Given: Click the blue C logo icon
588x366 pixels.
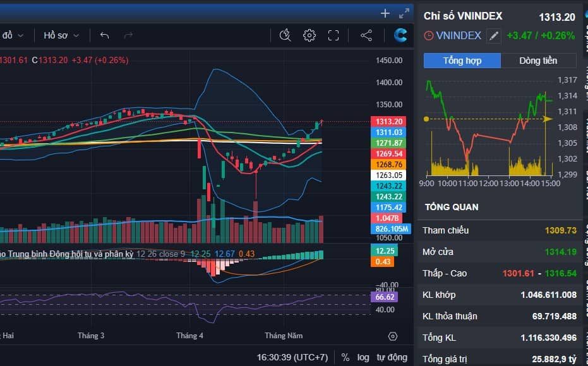Looking at the screenshot, I should 400,35.
